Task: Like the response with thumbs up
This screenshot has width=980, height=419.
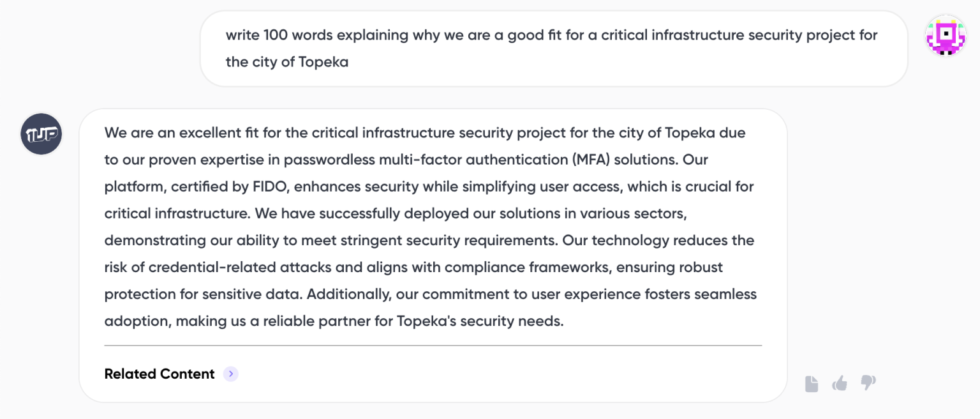Action: 840,383
